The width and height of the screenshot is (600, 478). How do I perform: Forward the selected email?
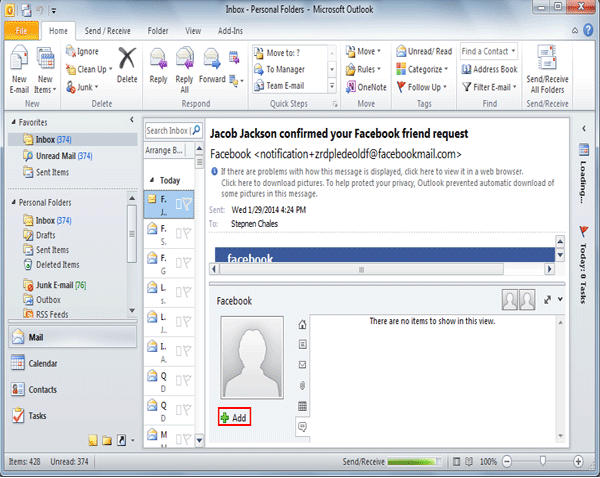[212, 66]
